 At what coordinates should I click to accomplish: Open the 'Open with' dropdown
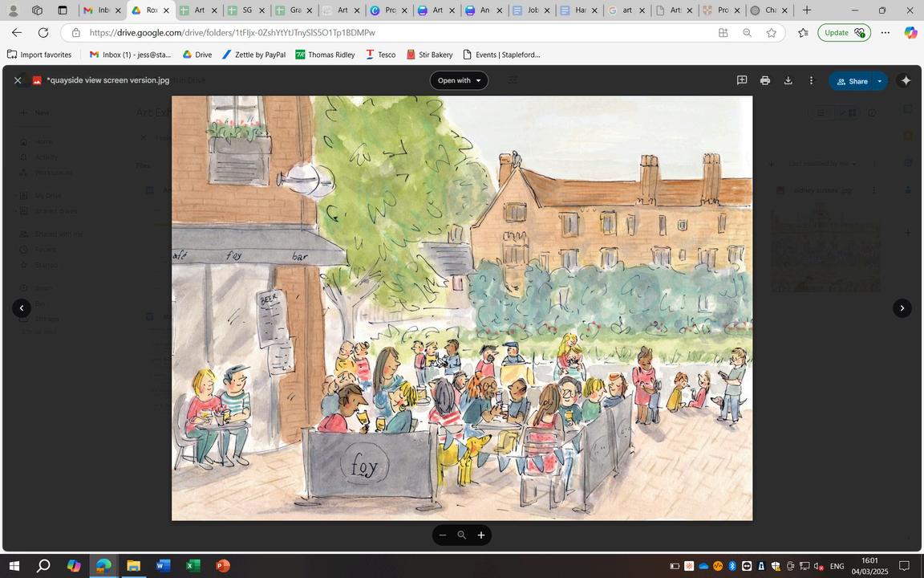click(459, 80)
